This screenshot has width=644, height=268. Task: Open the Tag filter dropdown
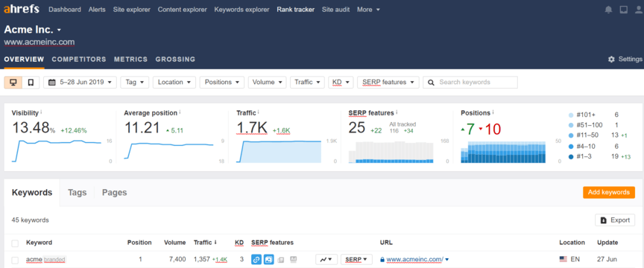[x=135, y=82]
